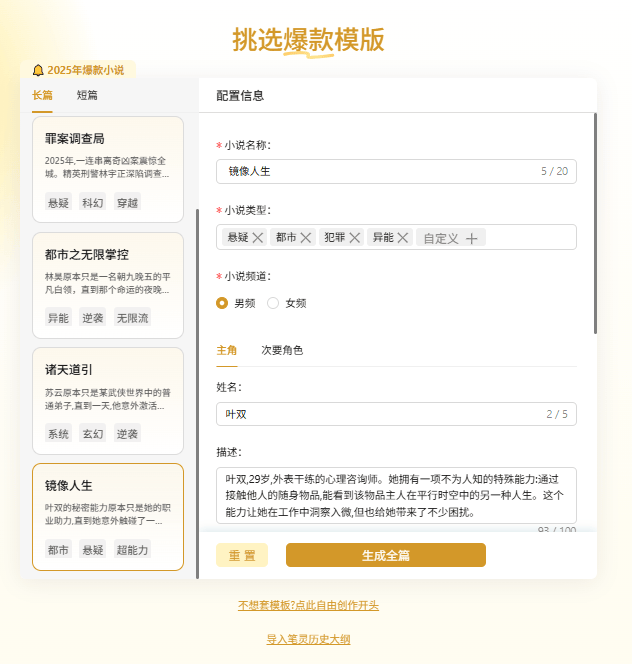The image size is (632, 664).
Task: Open the 主角 character tab
Action: [227, 351]
